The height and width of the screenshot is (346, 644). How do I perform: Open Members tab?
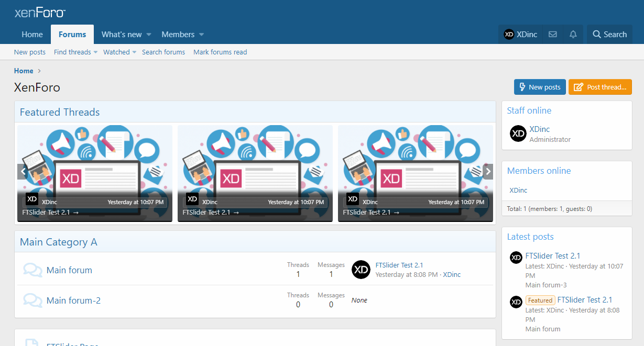point(178,35)
